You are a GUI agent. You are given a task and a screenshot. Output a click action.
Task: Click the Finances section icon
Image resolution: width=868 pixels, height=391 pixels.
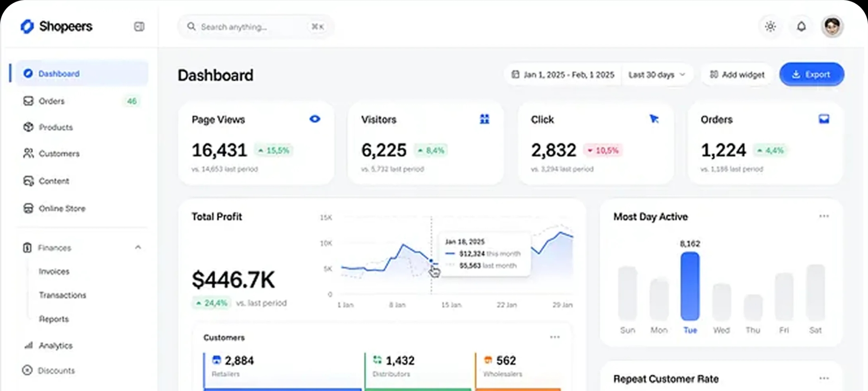(x=28, y=248)
